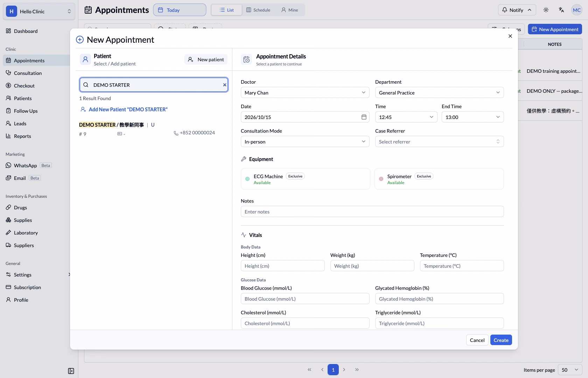The height and width of the screenshot is (378, 588).
Task: Open the date picker calendar icon
Action: tap(364, 117)
